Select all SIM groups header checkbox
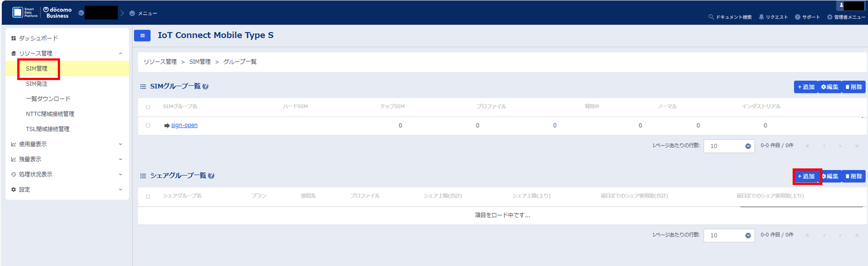 [148, 107]
